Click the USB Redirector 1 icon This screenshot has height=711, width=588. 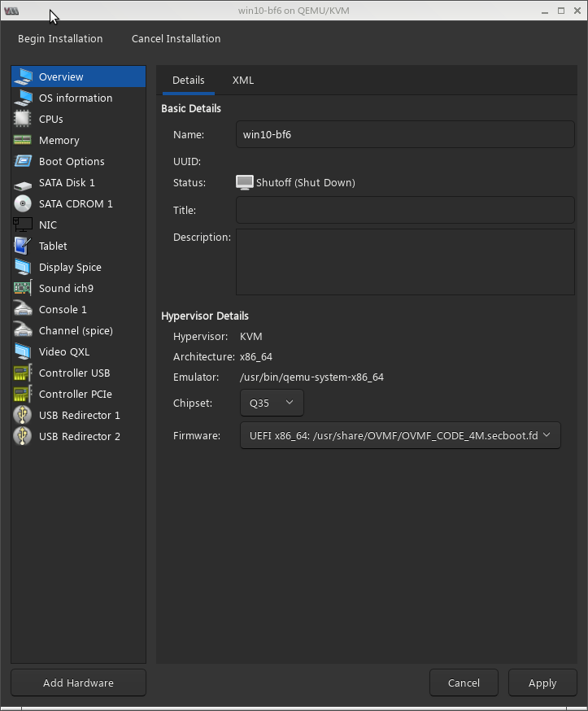pos(23,415)
